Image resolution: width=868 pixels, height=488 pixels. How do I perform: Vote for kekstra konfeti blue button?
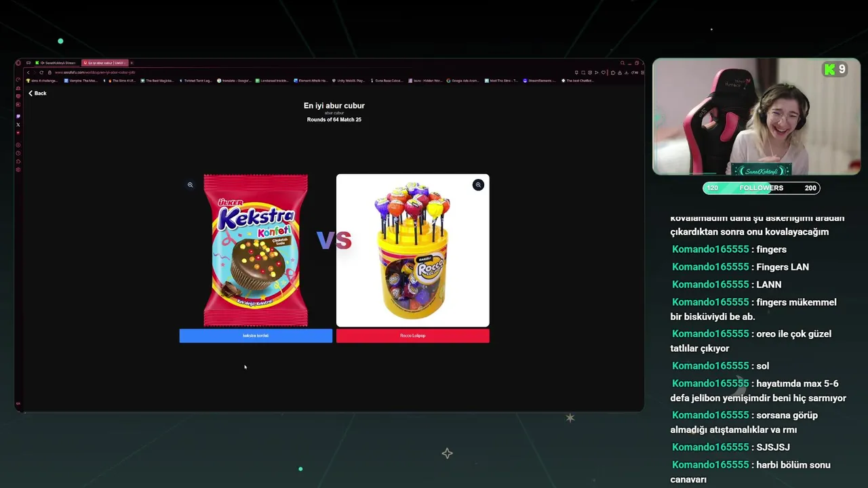[x=256, y=335]
